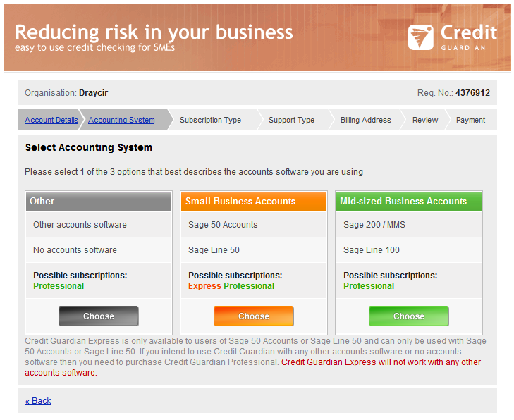
Task: Click the Credit Guardian shield logo icon
Action: tap(421, 37)
